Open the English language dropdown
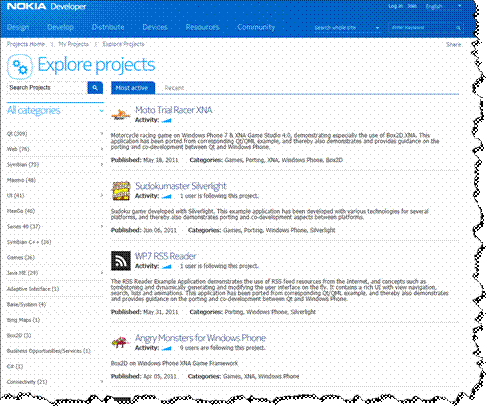 coord(443,6)
